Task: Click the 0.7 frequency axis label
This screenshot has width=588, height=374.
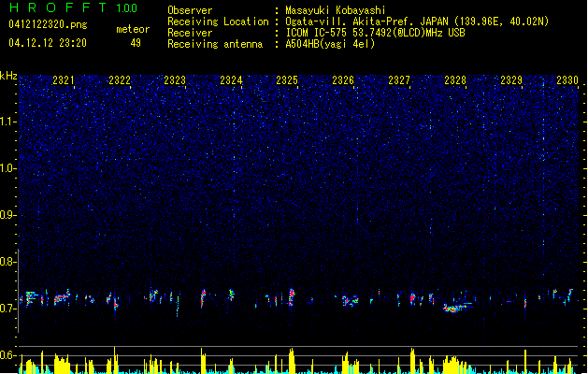Action: click(x=7, y=309)
